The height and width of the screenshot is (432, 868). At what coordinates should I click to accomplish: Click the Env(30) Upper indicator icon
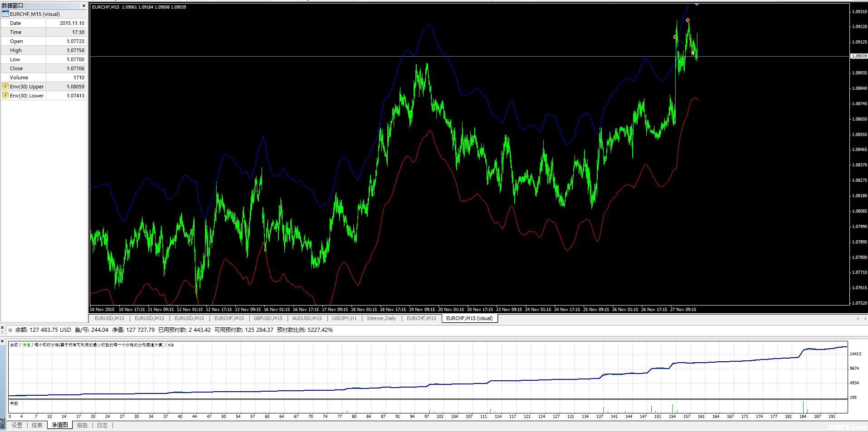coord(5,86)
